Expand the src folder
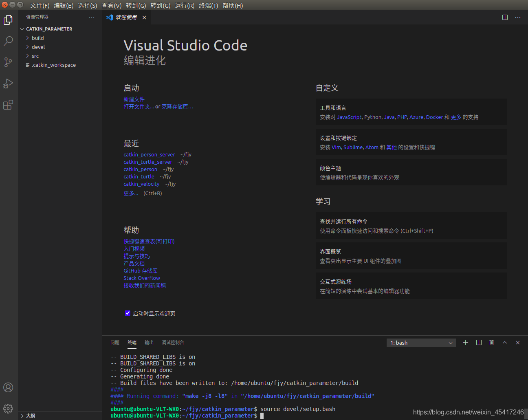 [27, 56]
